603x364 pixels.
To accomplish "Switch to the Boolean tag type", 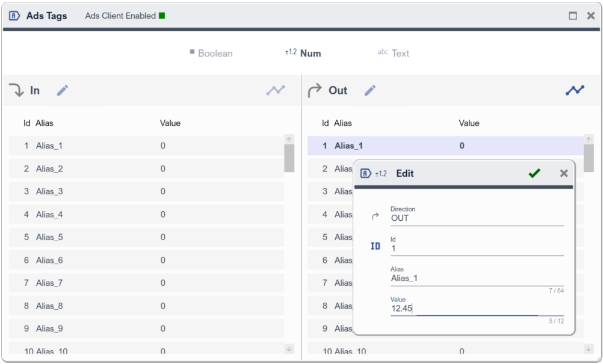I will pyautogui.click(x=211, y=53).
